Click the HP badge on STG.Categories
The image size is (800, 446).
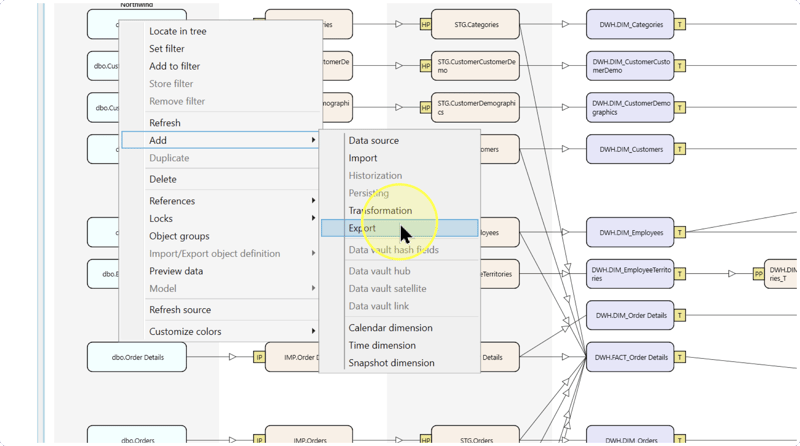426,24
